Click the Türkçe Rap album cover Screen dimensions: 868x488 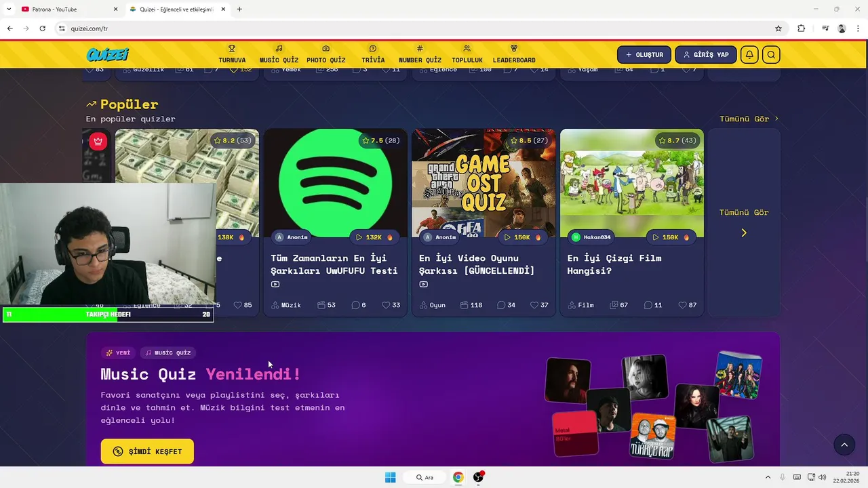pyautogui.click(x=652, y=436)
